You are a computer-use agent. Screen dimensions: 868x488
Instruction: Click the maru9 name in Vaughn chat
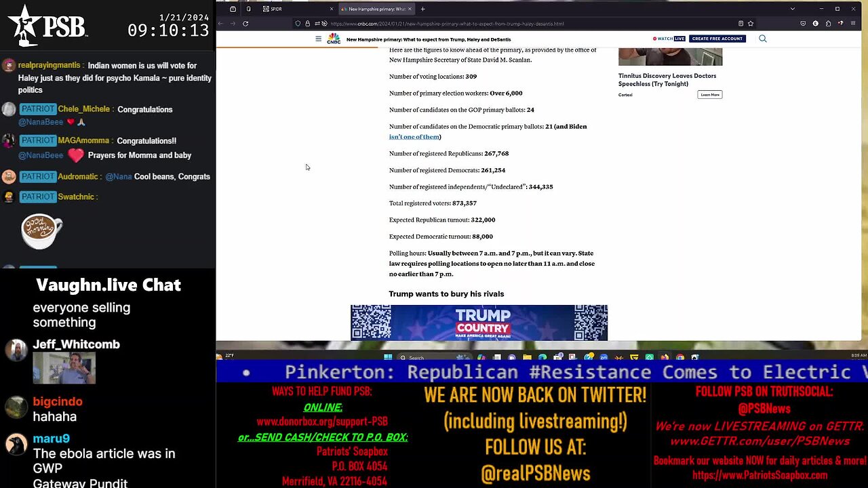click(52, 439)
